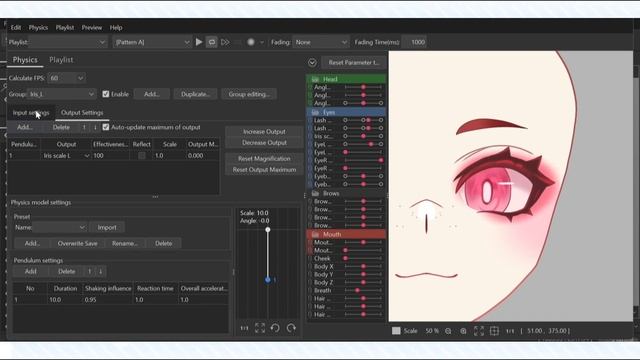Toggle the loop playback icon
Viewport: 640px width, 360px height.
[x=211, y=42]
